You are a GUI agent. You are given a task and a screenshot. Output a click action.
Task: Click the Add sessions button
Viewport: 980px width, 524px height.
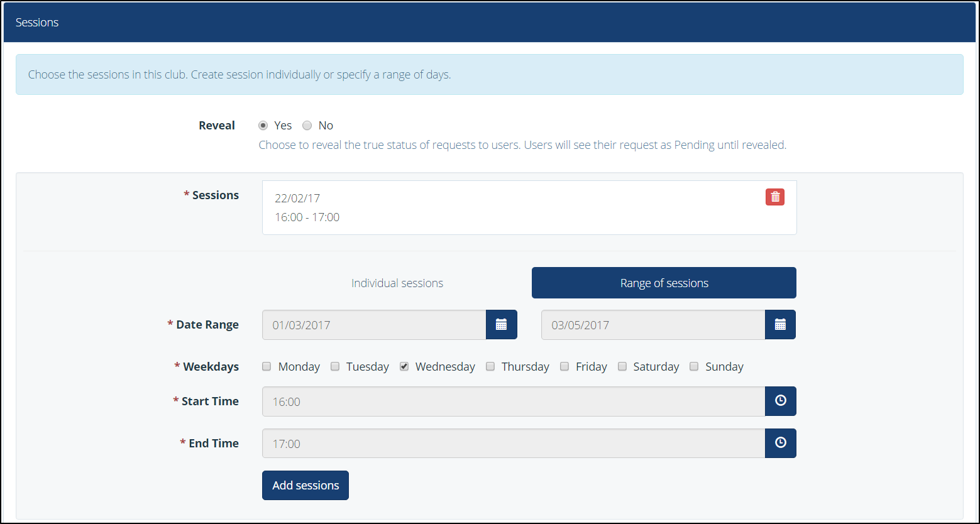point(306,485)
